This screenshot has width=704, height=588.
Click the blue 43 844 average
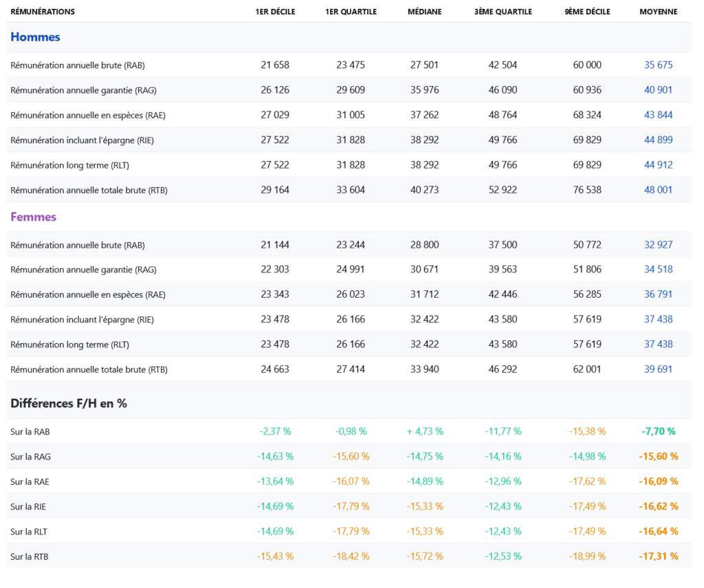coord(658,115)
